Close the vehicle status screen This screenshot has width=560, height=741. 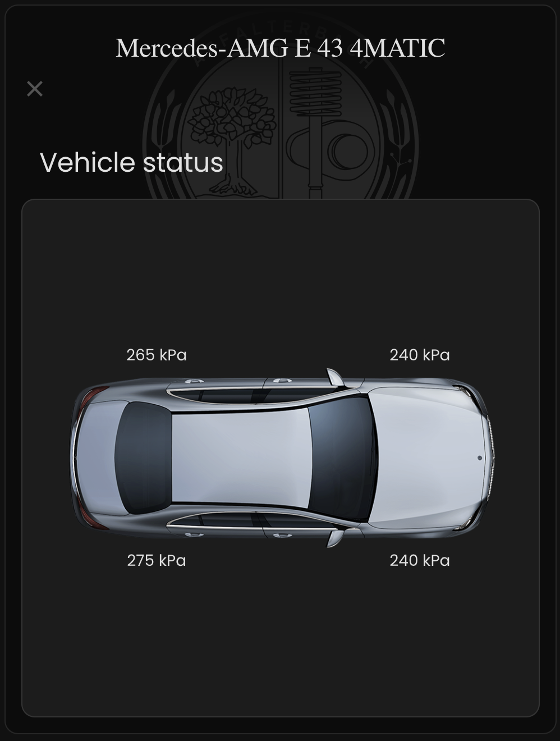click(x=35, y=89)
